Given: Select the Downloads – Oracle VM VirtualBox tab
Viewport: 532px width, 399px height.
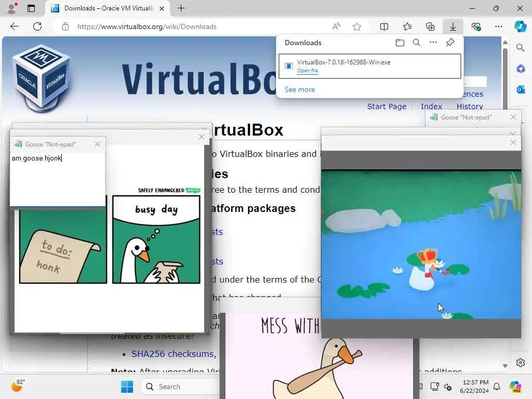Looking at the screenshot, I should pyautogui.click(x=107, y=8).
